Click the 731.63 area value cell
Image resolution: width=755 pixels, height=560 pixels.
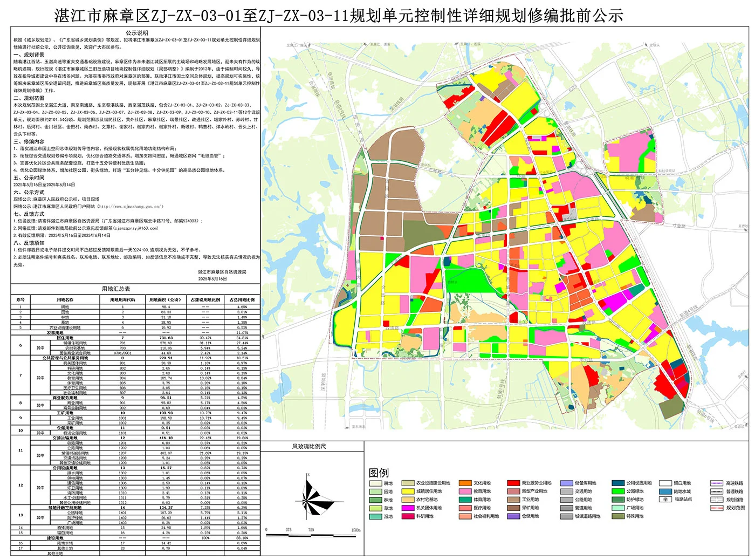pyautogui.click(x=166, y=338)
